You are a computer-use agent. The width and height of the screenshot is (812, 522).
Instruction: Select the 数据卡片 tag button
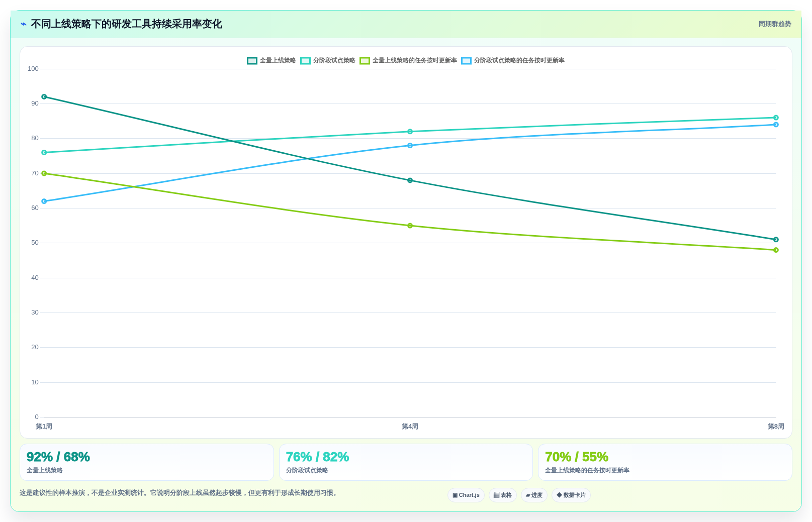coord(571,495)
